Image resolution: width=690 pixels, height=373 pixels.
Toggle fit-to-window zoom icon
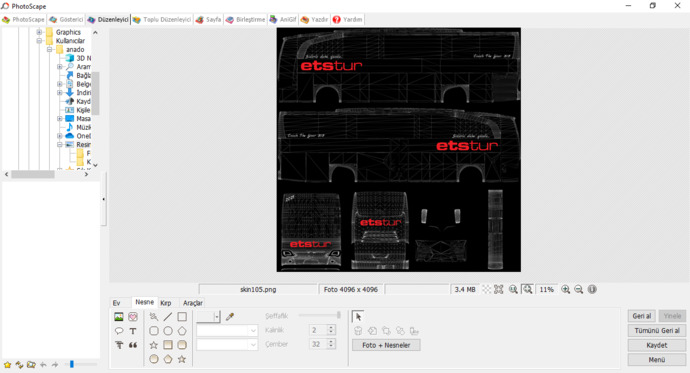(527, 289)
